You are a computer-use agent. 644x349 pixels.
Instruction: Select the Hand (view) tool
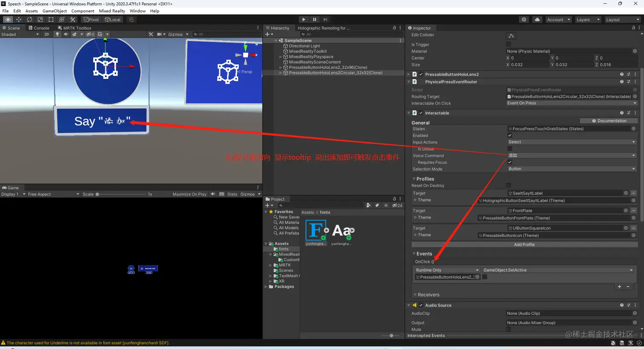point(8,20)
